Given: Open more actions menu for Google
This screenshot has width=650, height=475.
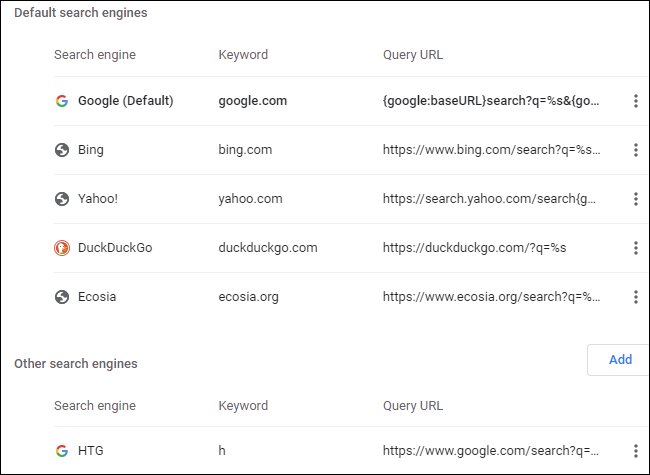Looking at the screenshot, I should point(635,101).
